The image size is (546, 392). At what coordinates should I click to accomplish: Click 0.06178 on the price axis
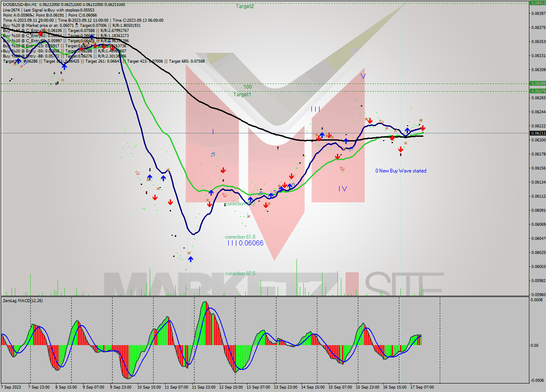pyautogui.click(x=538, y=154)
